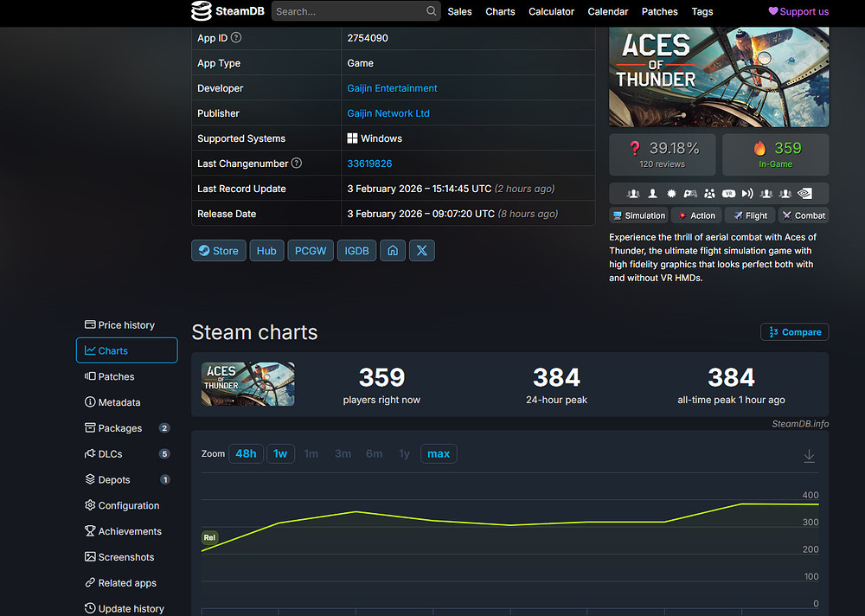Set chart zoom to max
The height and width of the screenshot is (616, 865).
(439, 454)
